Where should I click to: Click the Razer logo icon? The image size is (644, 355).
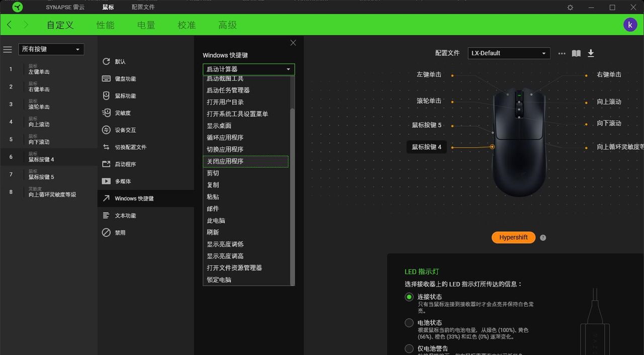pyautogui.click(x=18, y=7)
